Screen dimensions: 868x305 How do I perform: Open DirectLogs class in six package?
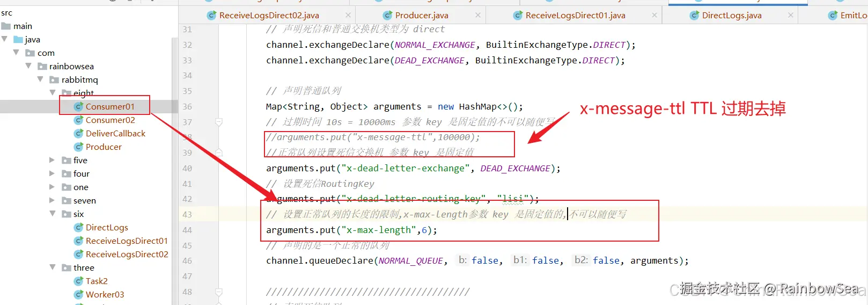pos(107,227)
